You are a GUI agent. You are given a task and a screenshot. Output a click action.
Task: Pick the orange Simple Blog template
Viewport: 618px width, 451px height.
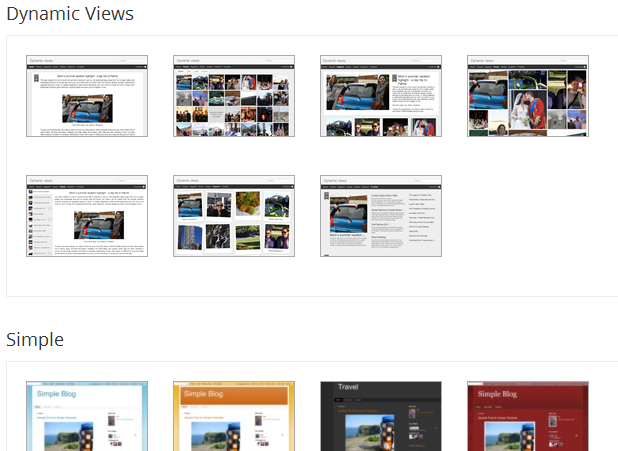[x=234, y=416]
